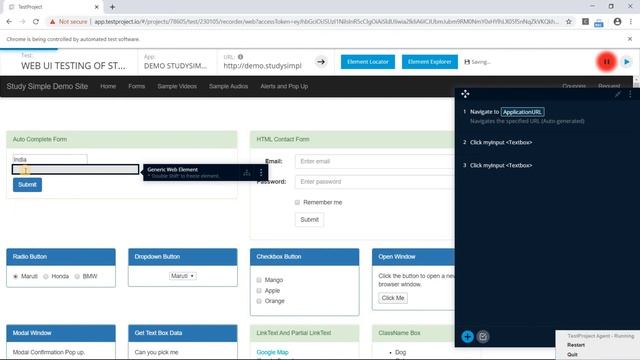Open the Chrome profile avatar

click(617, 22)
